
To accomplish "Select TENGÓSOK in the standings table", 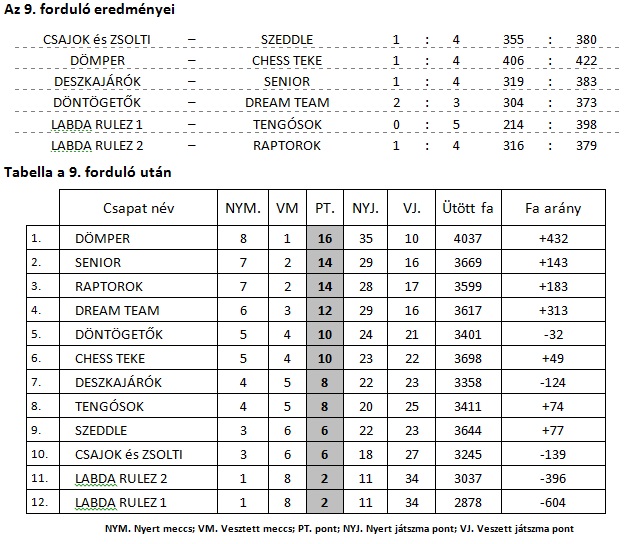I will [x=109, y=406].
